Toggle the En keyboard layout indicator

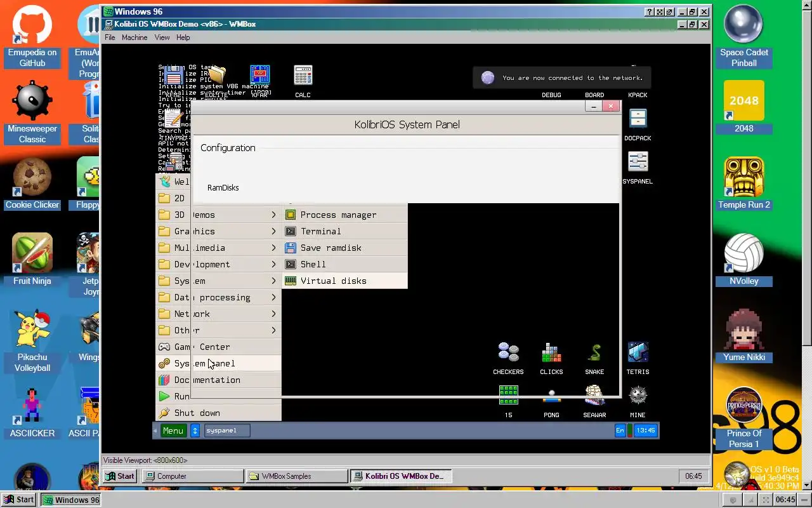tap(620, 431)
